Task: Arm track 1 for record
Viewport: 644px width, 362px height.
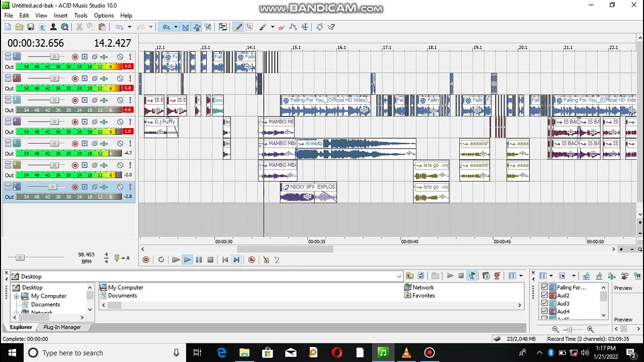Action: (75, 57)
